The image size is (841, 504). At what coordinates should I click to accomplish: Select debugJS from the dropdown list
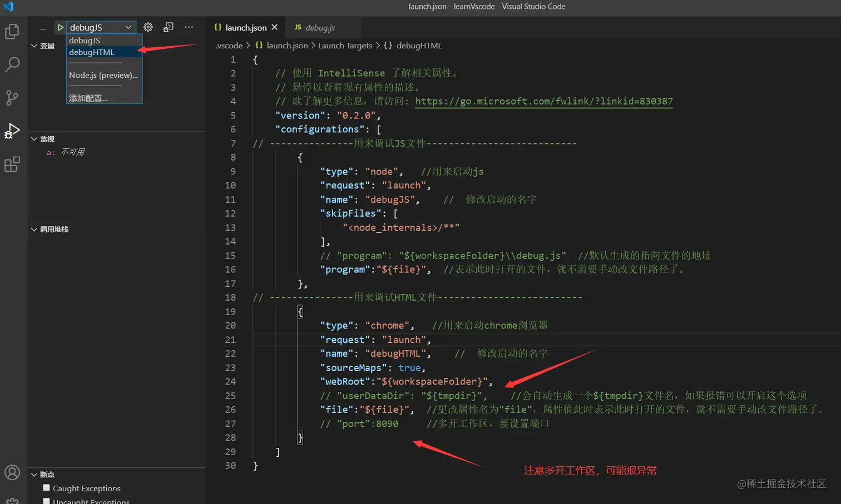coord(105,40)
